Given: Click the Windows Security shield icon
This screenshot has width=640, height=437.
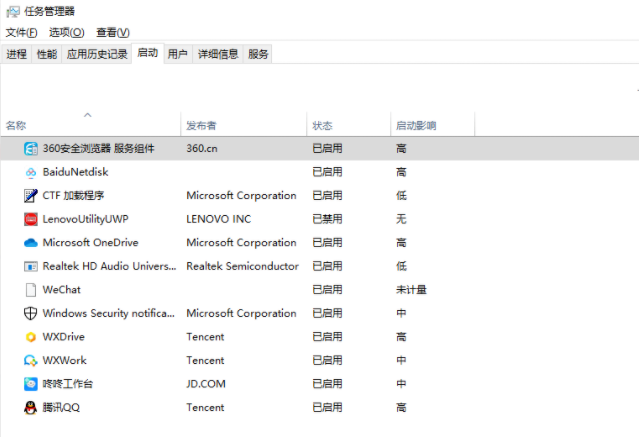Looking at the screenshot, I should tap(31, 313).
